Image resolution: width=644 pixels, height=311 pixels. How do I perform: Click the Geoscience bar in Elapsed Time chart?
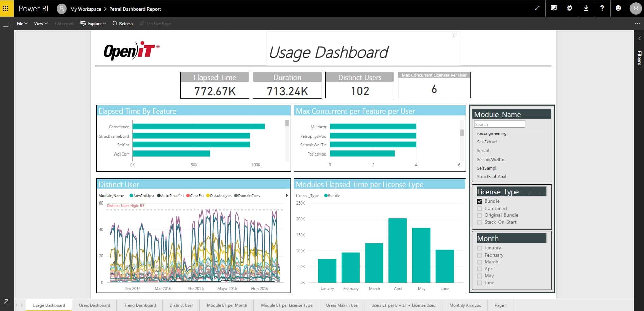pos(198,127)
